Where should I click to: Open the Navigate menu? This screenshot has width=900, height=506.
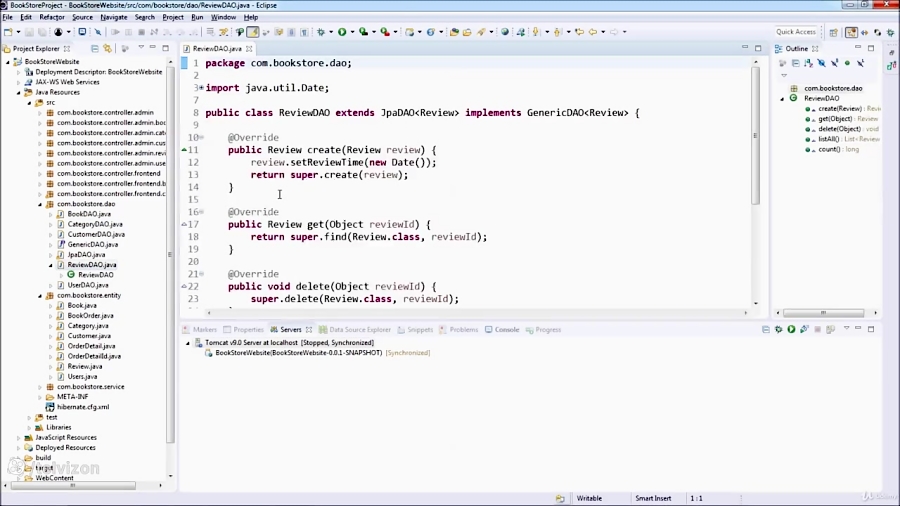coord(114,17)
